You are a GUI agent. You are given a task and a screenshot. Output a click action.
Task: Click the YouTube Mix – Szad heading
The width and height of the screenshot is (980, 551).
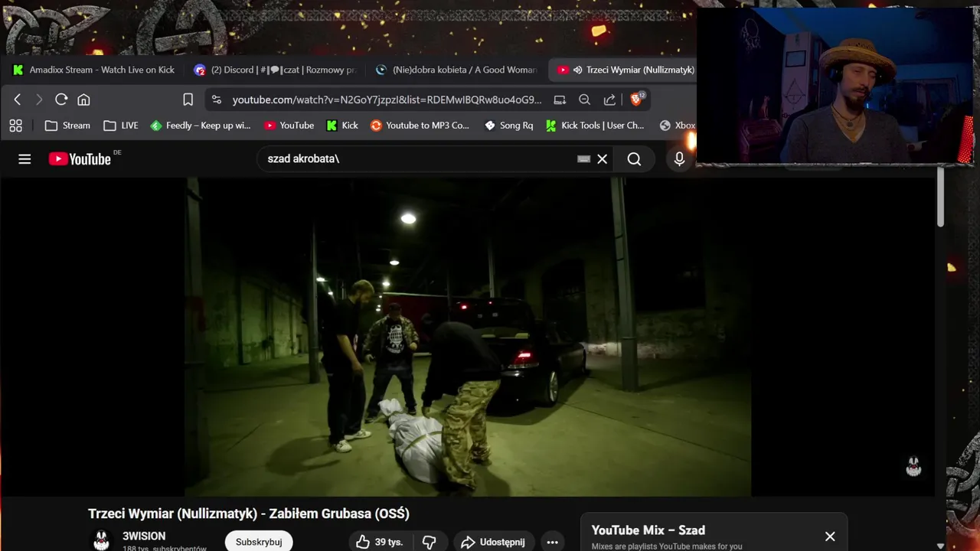tap(648, 530)
